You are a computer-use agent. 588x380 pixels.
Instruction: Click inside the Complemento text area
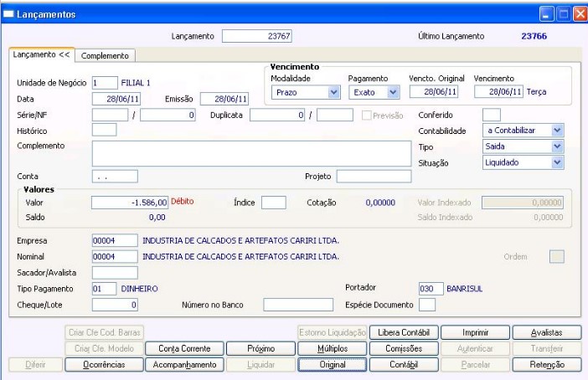pos(251,154)
